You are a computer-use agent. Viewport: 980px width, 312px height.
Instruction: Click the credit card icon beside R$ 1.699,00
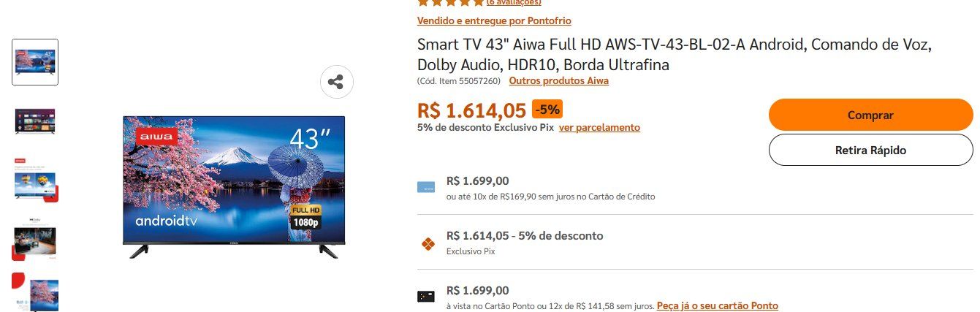click(x=426, y=187)
